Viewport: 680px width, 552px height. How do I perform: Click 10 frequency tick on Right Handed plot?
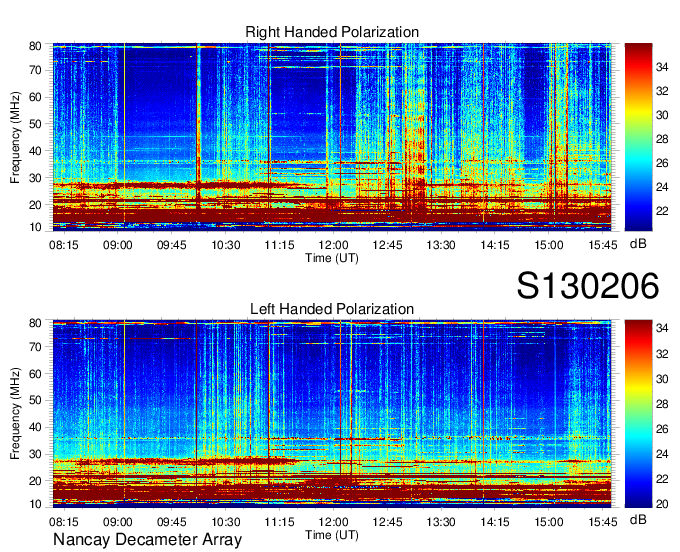pyautogui.click(x=35, y=227)
